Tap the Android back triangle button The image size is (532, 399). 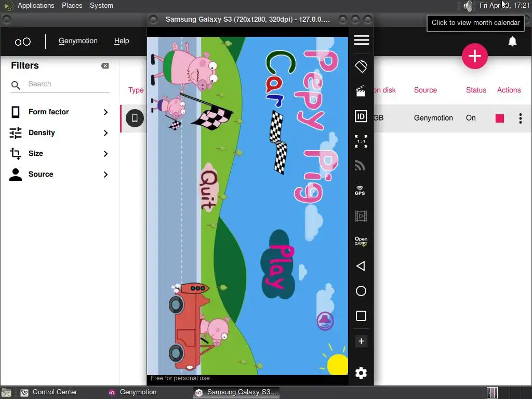361,266
